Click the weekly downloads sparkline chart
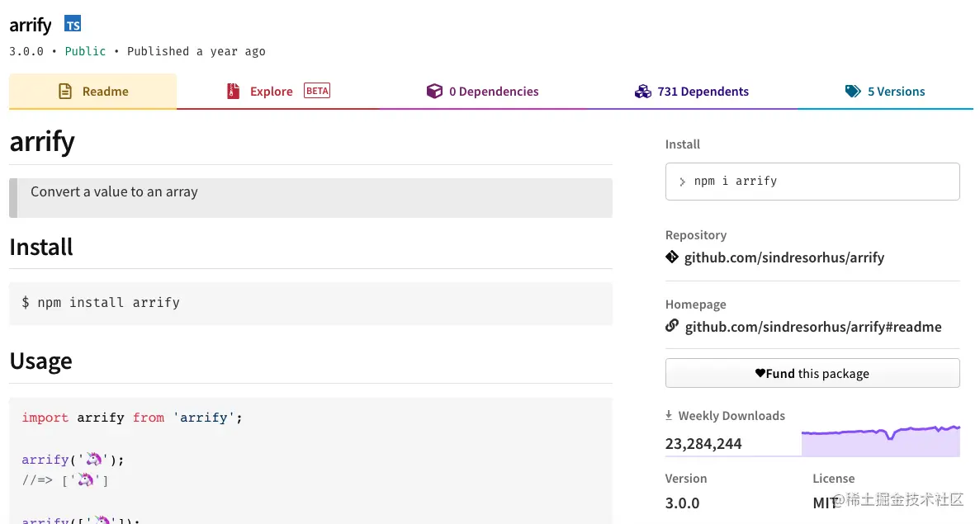This screenshot has height=524, width=980. point(881,441)
